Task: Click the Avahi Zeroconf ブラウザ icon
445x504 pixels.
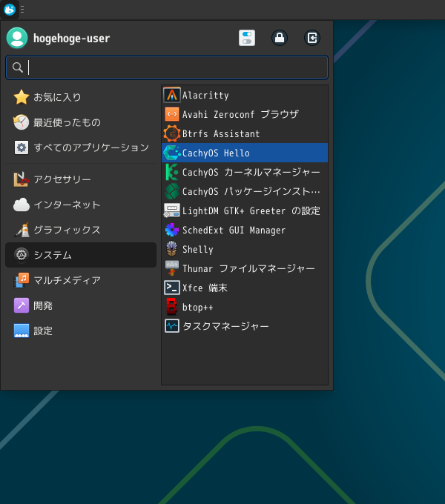Action: click(x=172, y=114)
